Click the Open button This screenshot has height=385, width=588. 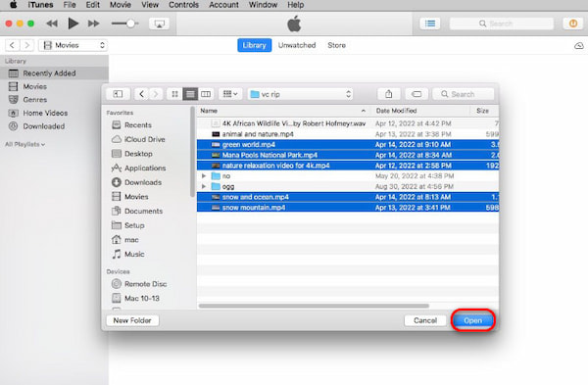pyautogui.click(x=473, y=320)
